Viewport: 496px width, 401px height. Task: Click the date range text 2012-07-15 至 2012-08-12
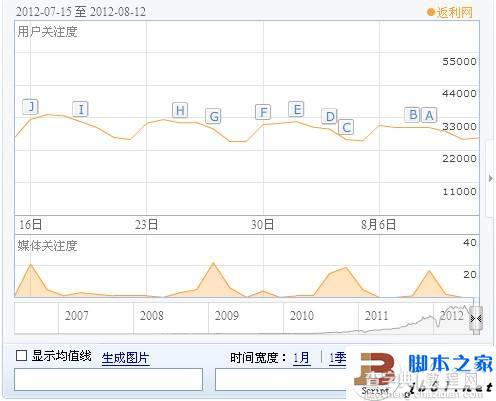(x=81, y=12)
